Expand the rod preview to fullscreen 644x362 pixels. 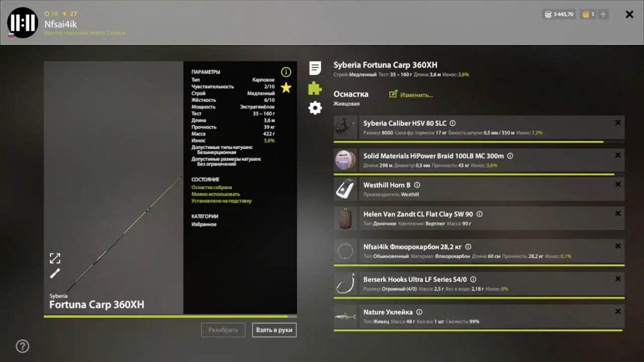pyautogui.click(x=55, y=258)
